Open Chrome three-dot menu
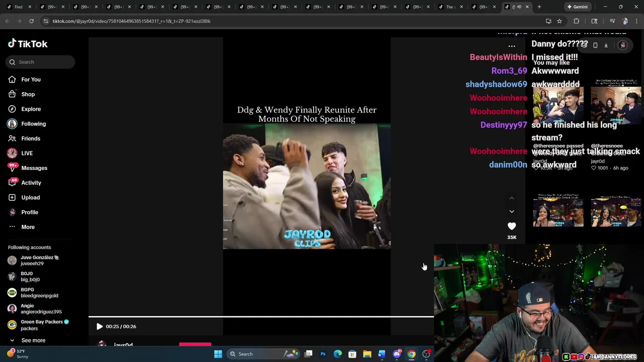Viewport: 644px width, 362px height. pos(636,21)
